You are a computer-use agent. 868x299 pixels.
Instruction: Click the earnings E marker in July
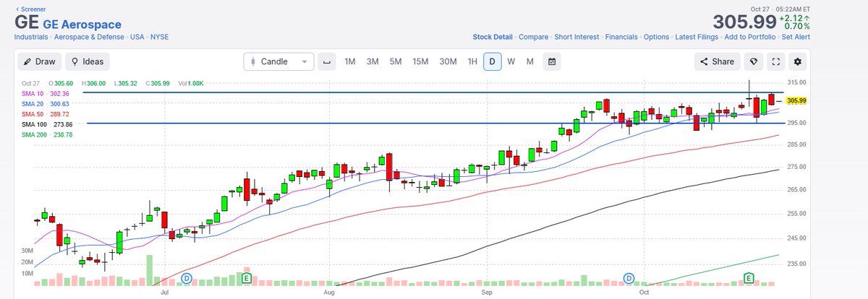tap(247, 278)
